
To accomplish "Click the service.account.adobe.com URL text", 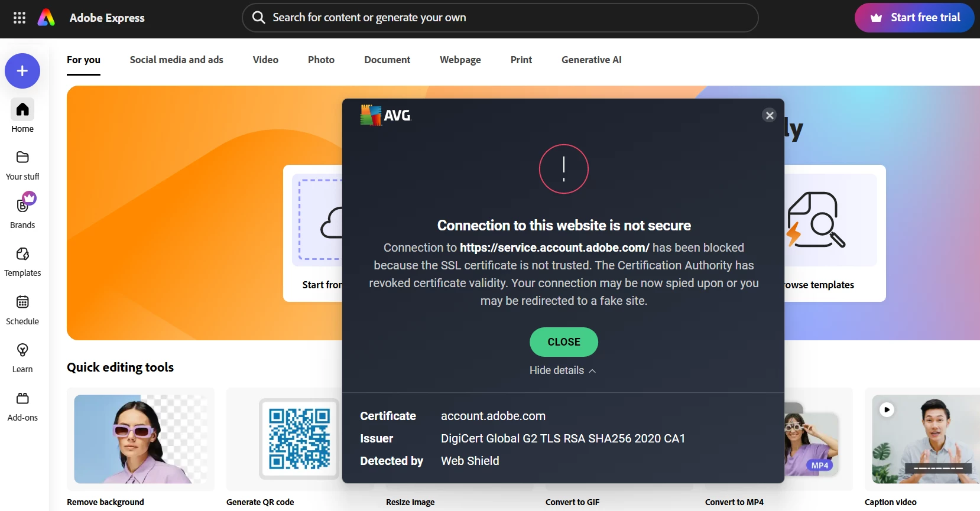I will click(x=554, y=248).
